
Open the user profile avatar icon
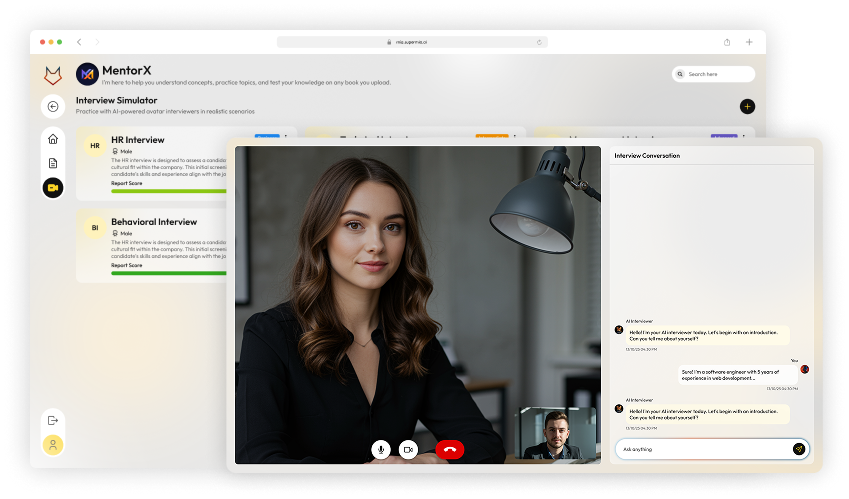coord(53,444)
